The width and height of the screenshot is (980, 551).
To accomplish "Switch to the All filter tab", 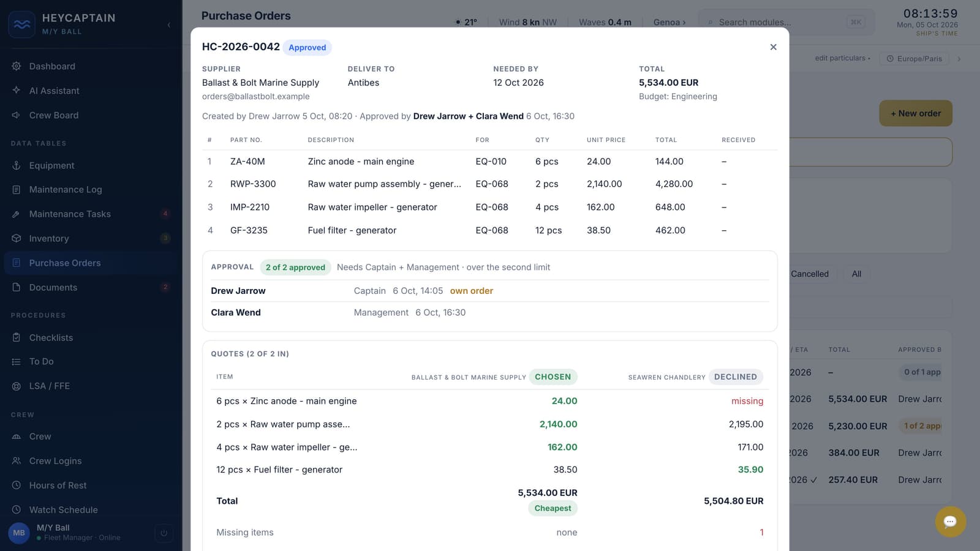I will tap(856, 274).
